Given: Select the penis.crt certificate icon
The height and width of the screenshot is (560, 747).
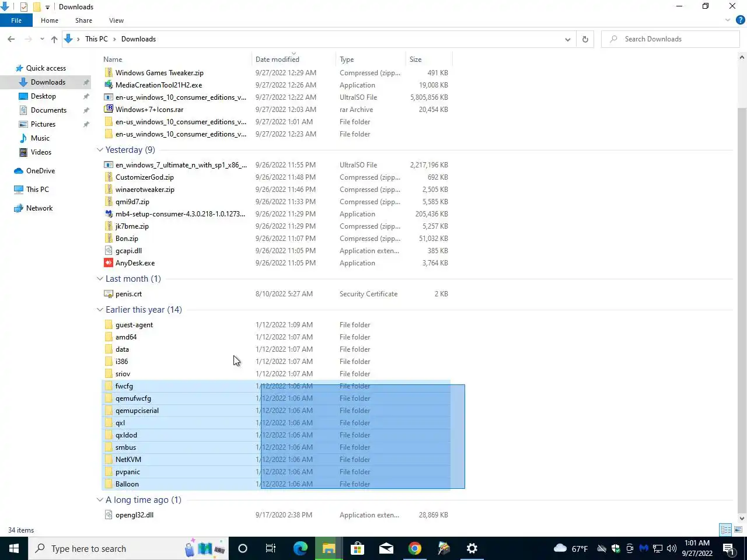Looking at the screenshot, I should pos(109,294).
